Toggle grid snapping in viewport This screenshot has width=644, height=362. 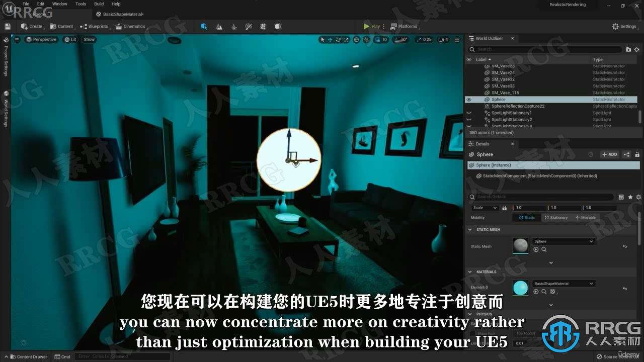click(x=377, y=39)
